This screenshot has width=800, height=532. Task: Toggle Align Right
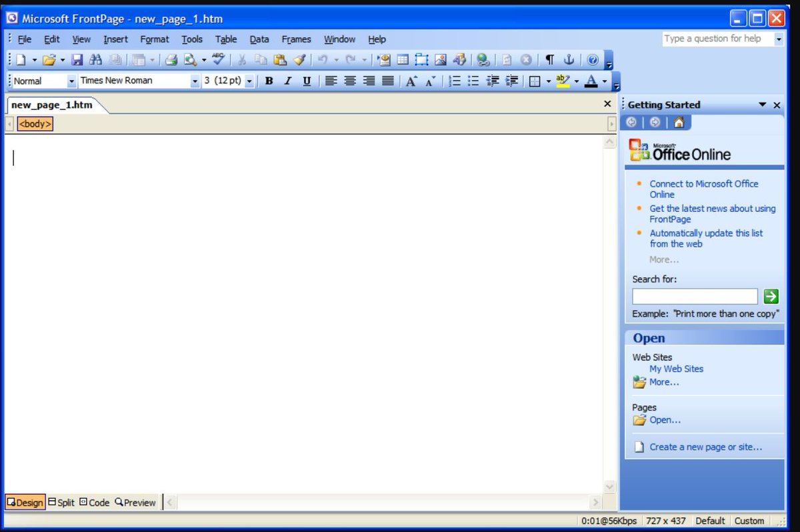click(x=369, y=81)
